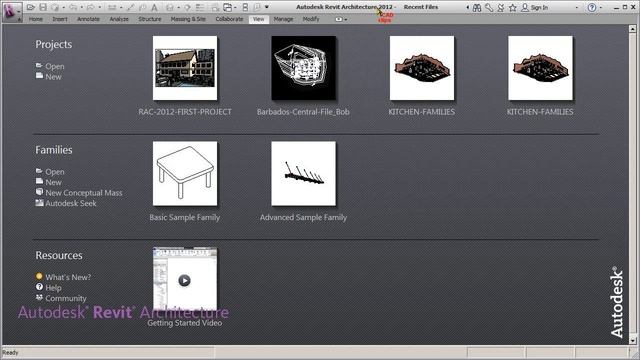640x360 pixels.
Task: Click Open under Projects
Action: [x=55, y=66]
